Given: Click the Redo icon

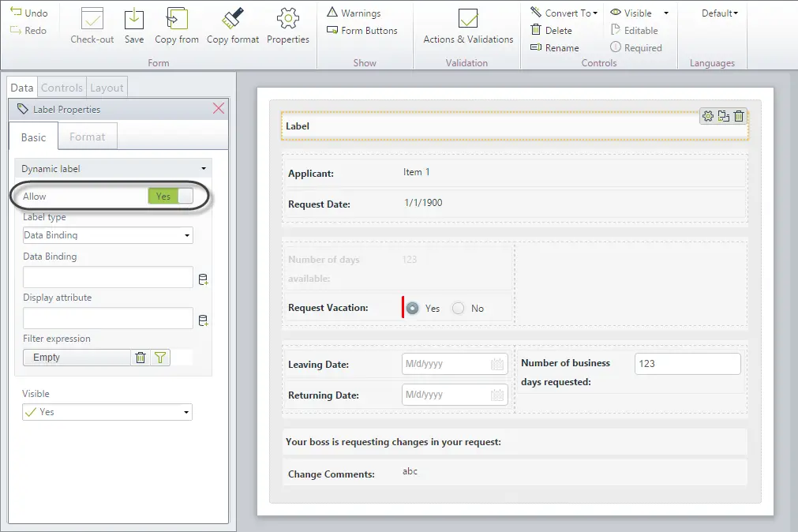Looking at the screenshot, I should point(16,30).
